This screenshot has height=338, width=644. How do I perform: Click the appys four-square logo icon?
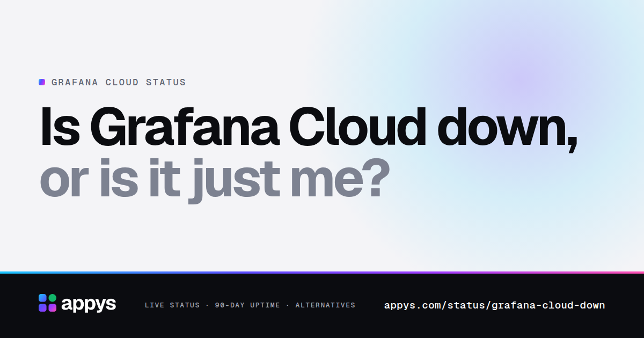tap(47, 303)
